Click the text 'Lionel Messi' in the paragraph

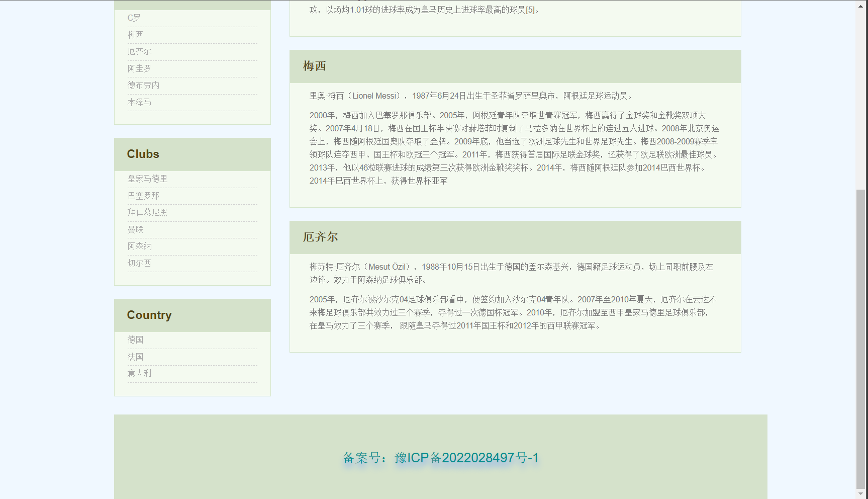374,96
